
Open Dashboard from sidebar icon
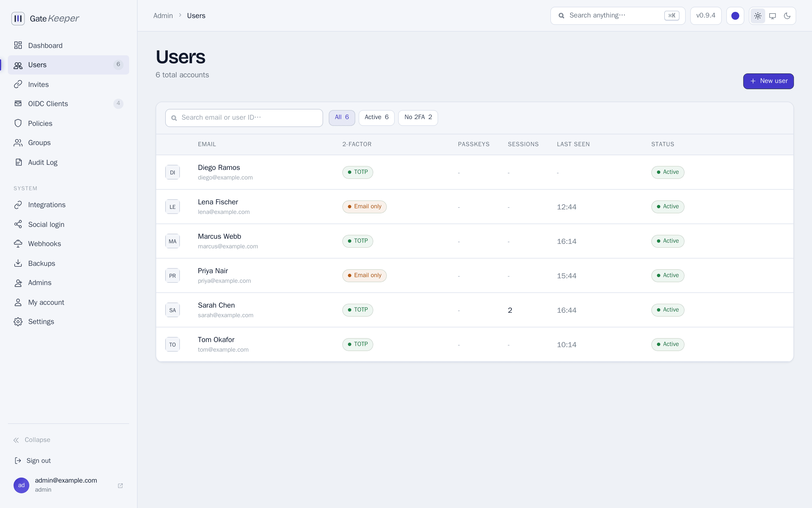pyautogui.click(x=18, y=45)
